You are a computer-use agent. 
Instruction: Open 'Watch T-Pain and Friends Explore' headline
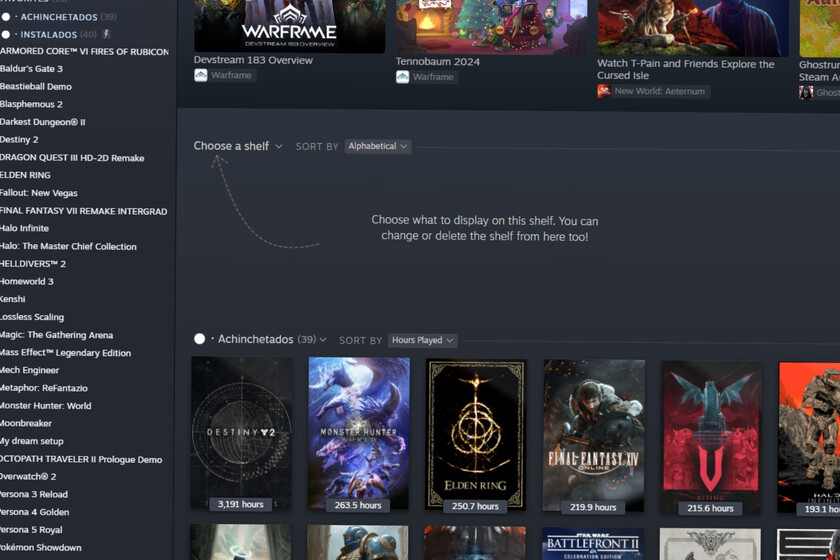click(686, 70)
